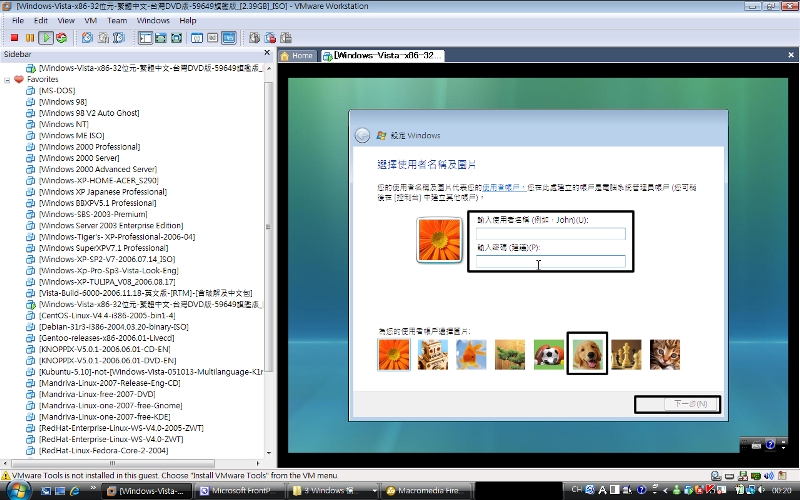Open the Macromedia Fireworks taskbar button
Viewport: 800px width, 500px height.
click(x=425, y=491)
